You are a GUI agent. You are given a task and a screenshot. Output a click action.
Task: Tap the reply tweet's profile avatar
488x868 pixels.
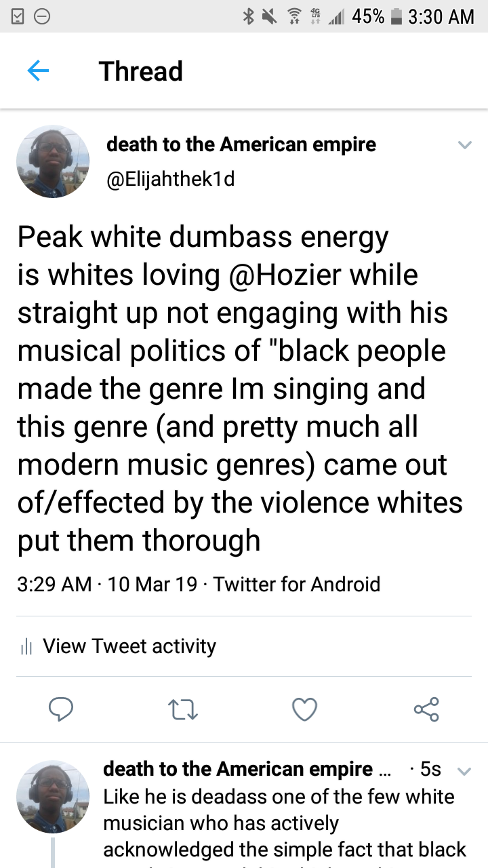click(53, 796)
